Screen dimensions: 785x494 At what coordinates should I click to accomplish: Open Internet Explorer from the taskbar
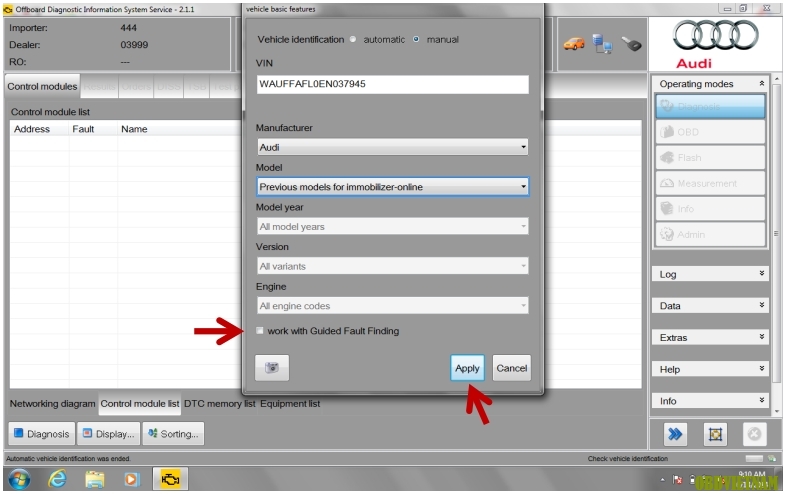57,480
